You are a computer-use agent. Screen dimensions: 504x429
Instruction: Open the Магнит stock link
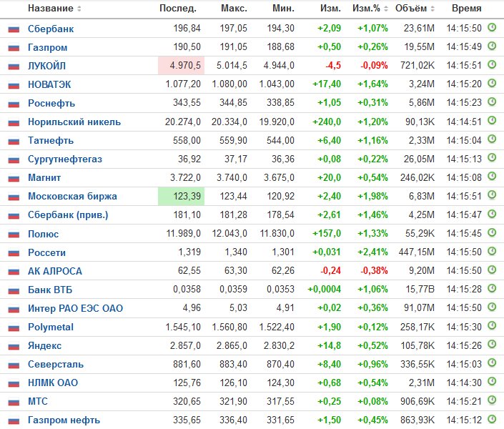click(44, 177)
